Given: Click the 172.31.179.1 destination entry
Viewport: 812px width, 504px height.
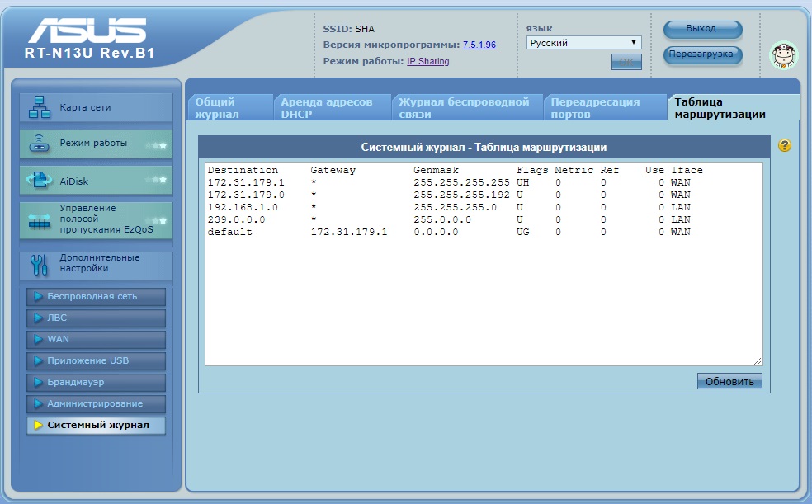Looking at the screenshot, I should pyautogui.click(x=246, y=182).
